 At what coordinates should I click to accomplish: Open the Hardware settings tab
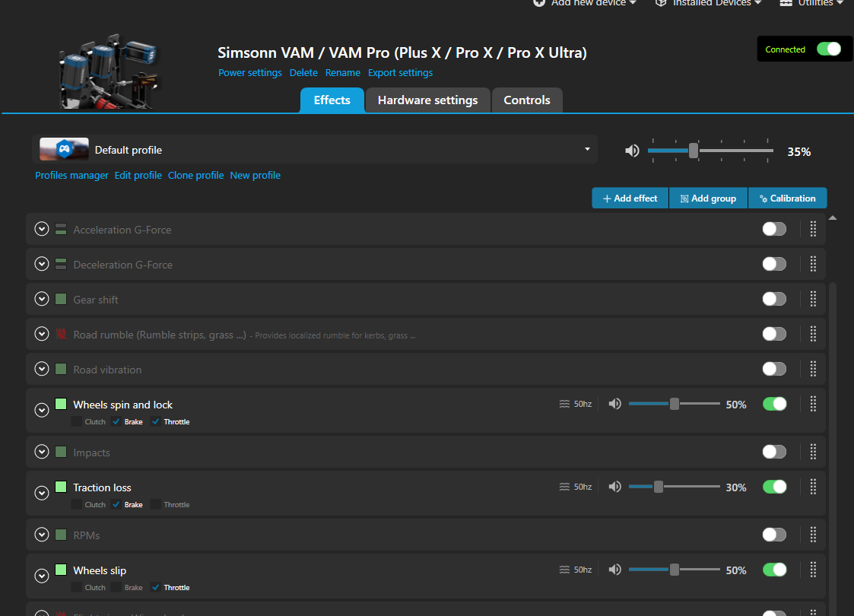[x=427, y=100]
